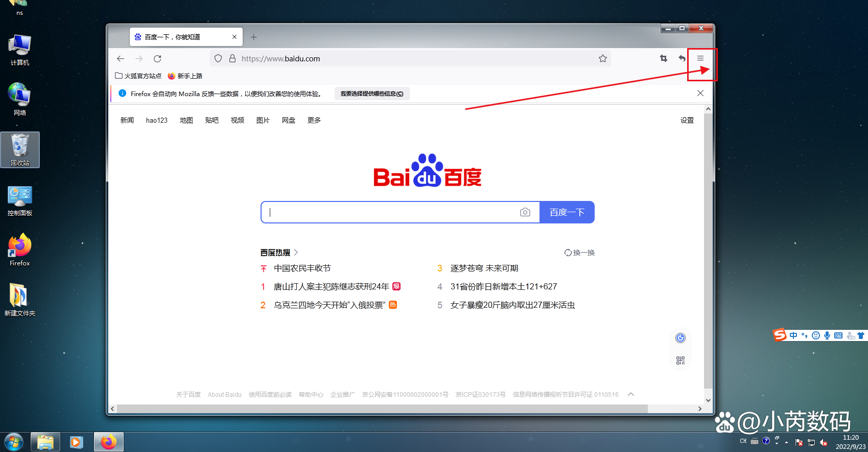Toggle Sogou input 中 language mode
This screenshot has height=452, width=868.
point(793,335)
